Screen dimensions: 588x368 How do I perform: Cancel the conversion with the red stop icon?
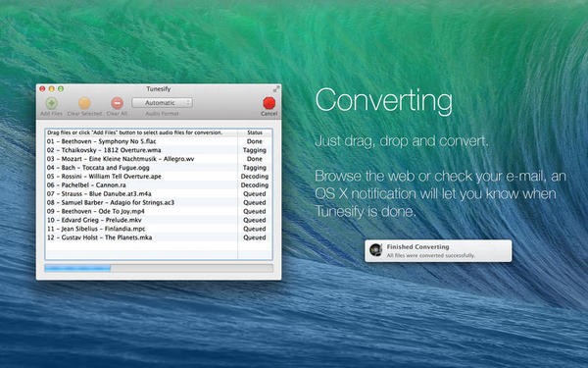[269, 103]
